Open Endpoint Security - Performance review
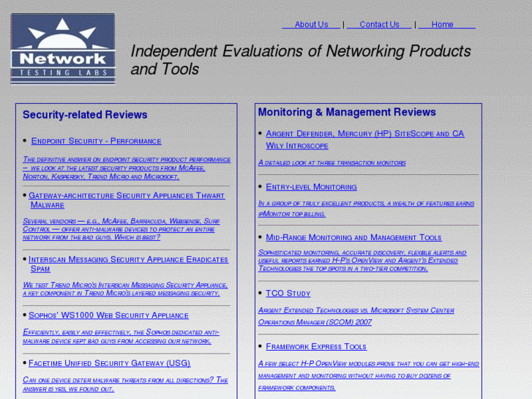Screen dimensions: 532x399 [x=97, y=141]
